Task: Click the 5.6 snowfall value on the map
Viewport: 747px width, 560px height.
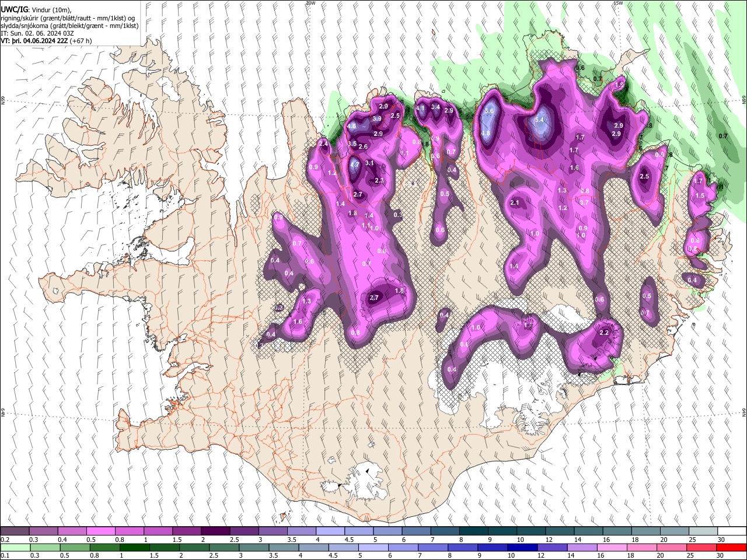Action: click(x=490, y=111)
